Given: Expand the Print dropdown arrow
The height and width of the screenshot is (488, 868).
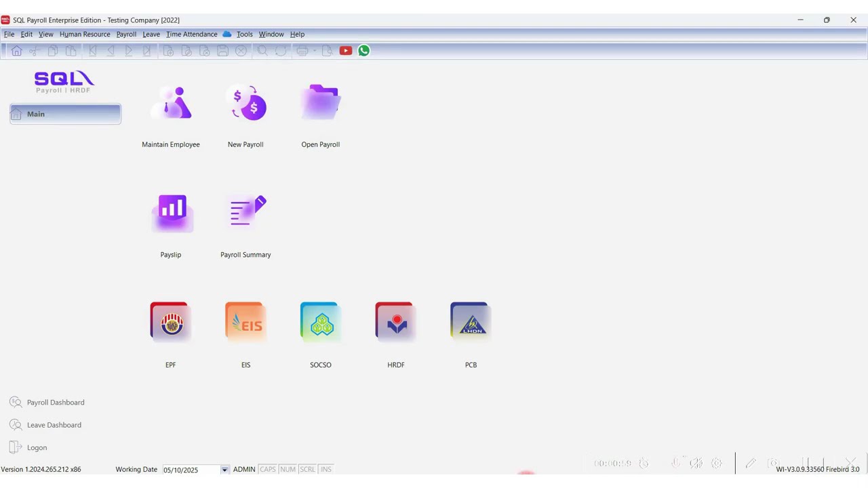Looking at the screenshot, I should click(314, 51).
